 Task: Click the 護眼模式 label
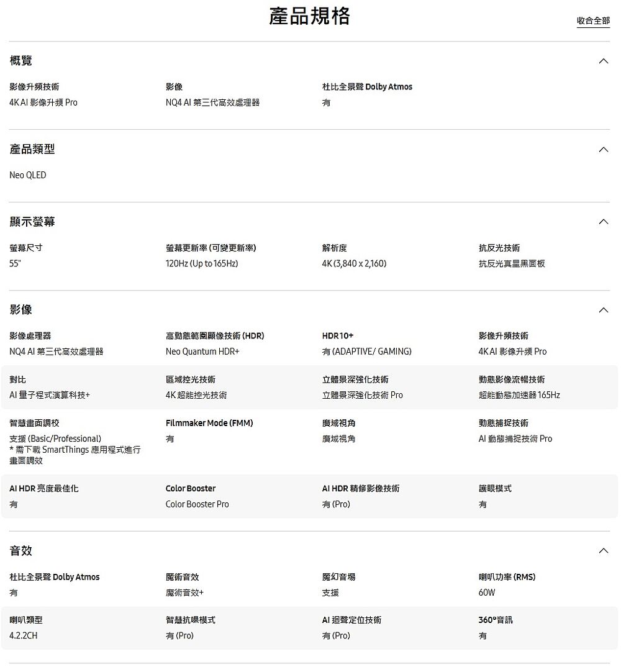click(x=495, y=489)
